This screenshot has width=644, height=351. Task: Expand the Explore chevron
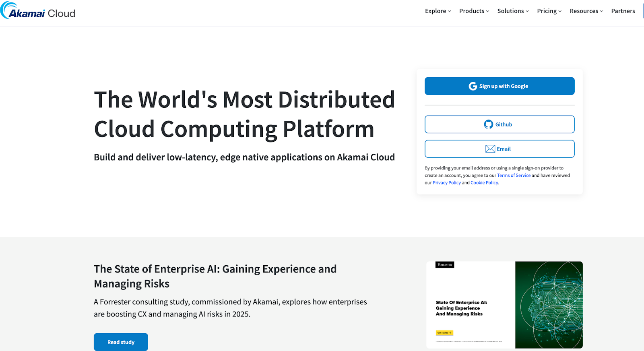(450, 11)
